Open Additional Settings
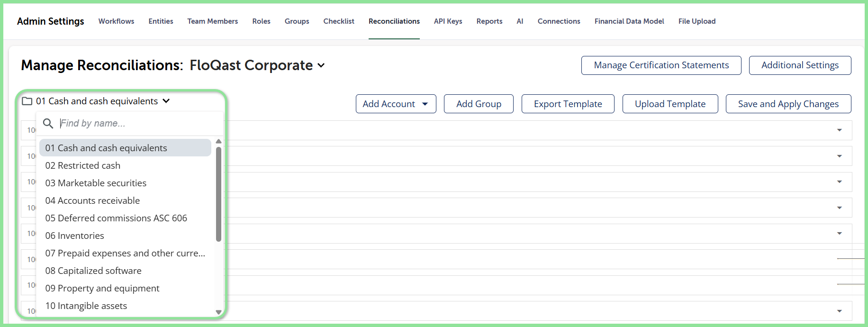The image size is (868, 327). click(800, 65)
